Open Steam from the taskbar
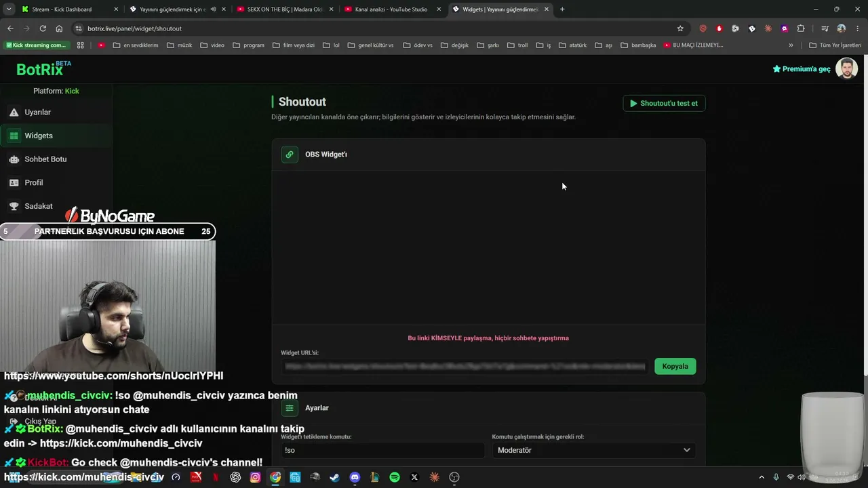This screenshot has height=488, width=868. [x=334, y=477]
